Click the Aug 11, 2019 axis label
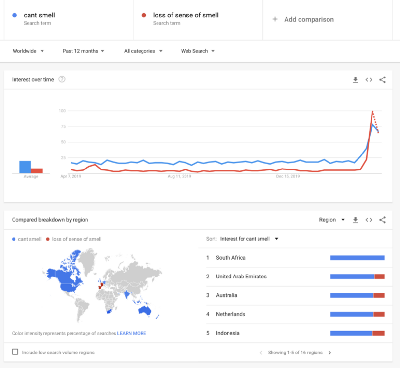 click(x=179, y=176)
